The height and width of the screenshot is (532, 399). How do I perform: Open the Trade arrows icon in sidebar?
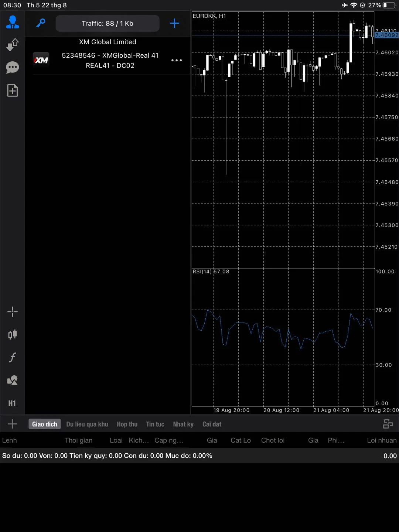[13, 45]
